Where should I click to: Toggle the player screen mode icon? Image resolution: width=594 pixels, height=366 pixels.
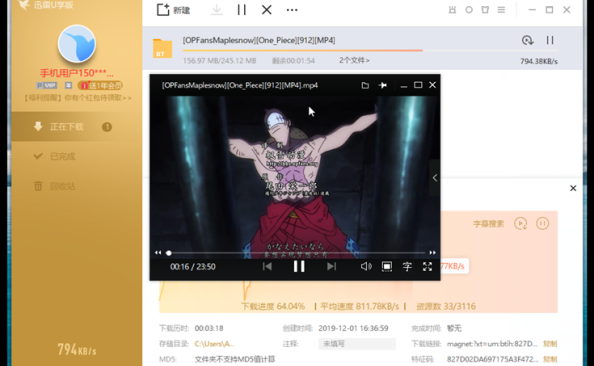[x=387, y=266]
